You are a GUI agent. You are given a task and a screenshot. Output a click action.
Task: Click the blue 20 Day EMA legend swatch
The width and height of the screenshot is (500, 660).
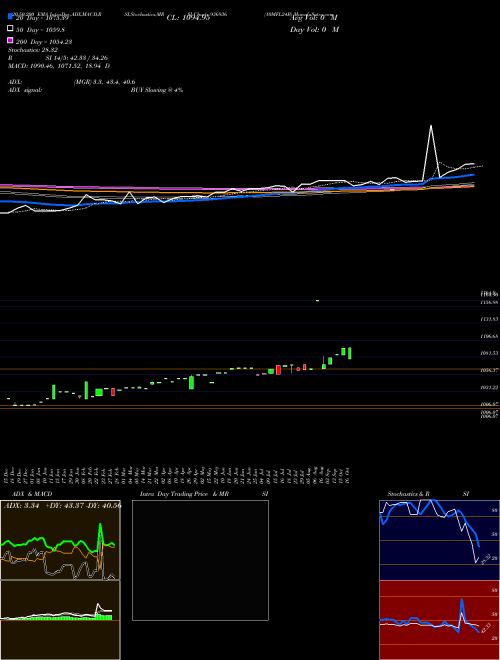pos(10,17)
